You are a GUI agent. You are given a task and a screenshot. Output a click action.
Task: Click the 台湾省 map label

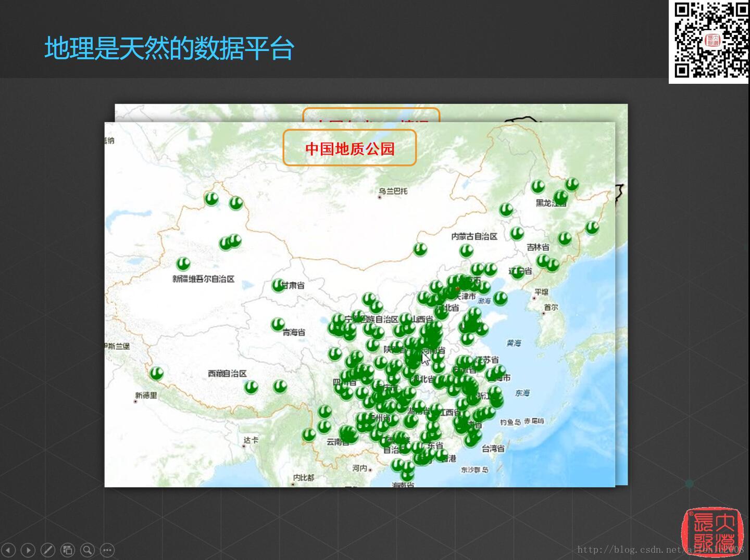click(493, 448)
